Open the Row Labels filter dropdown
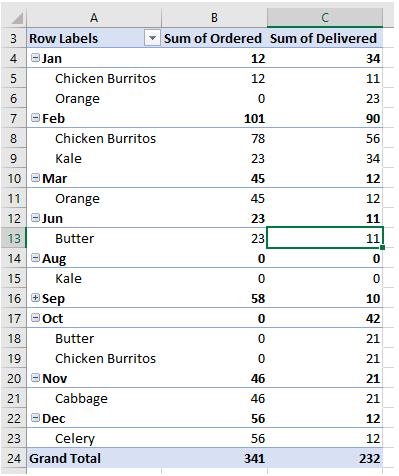Image resolution: width=399 pixels, height=476 pixels. (152, 38)
